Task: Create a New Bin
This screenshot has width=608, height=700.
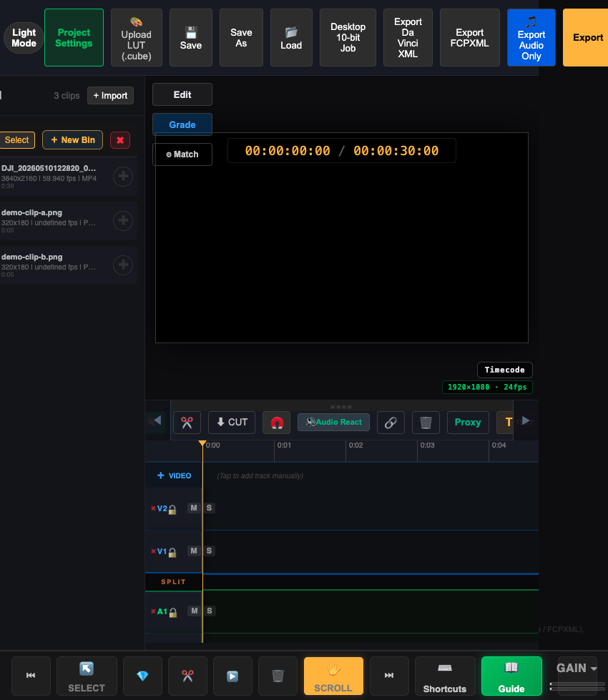Action: pos(72,140)
